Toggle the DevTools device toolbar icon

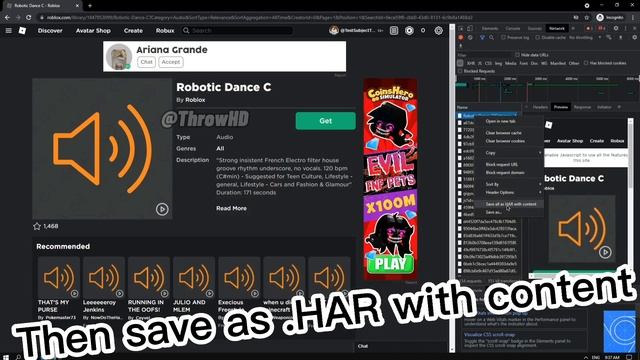coord(470,28)
